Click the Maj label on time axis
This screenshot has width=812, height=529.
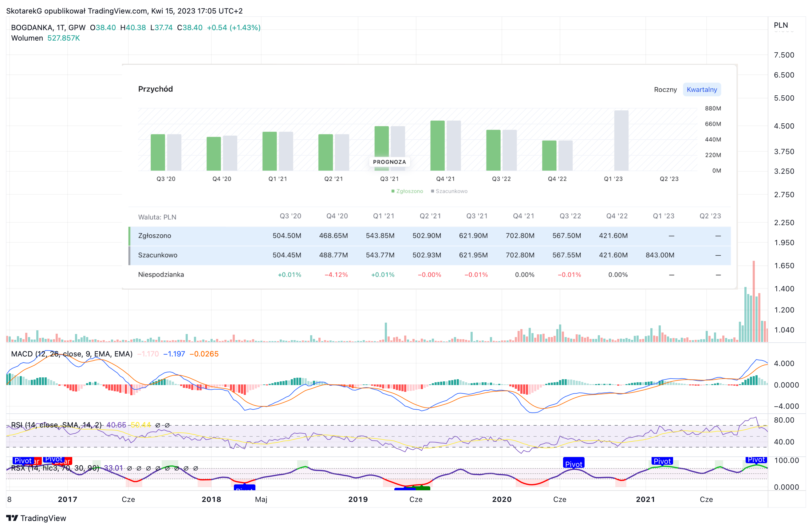(261, 499)
